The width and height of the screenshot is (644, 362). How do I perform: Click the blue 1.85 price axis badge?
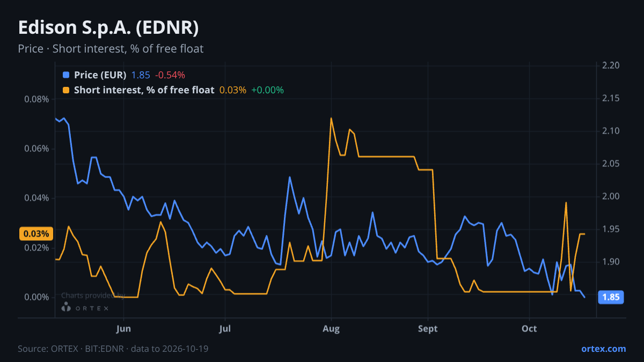coord(611,297)
